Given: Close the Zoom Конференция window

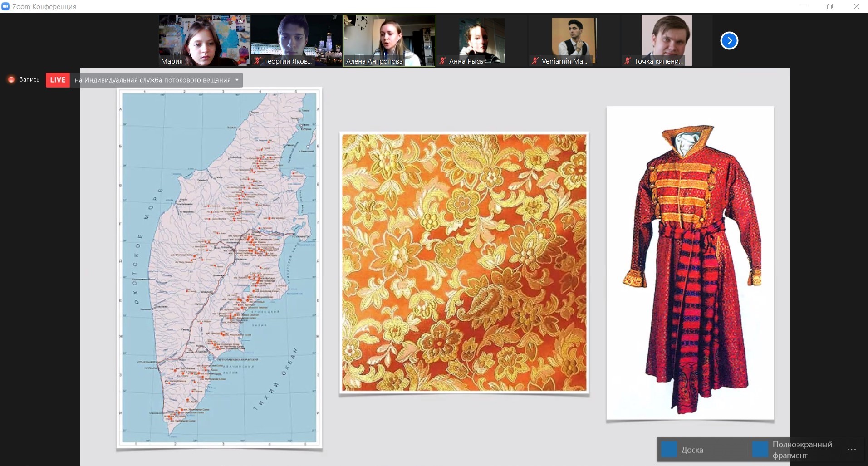Looking at the screenshot, I should tap(857, 6).
